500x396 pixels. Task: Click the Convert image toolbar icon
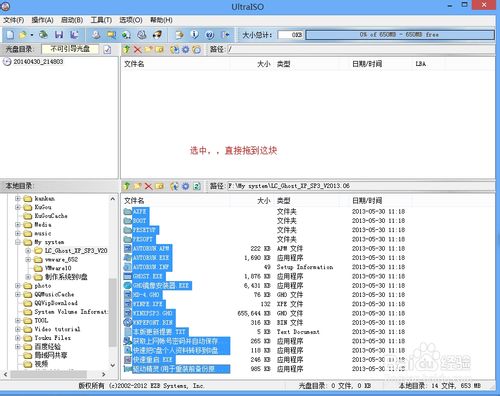[111, 35]
